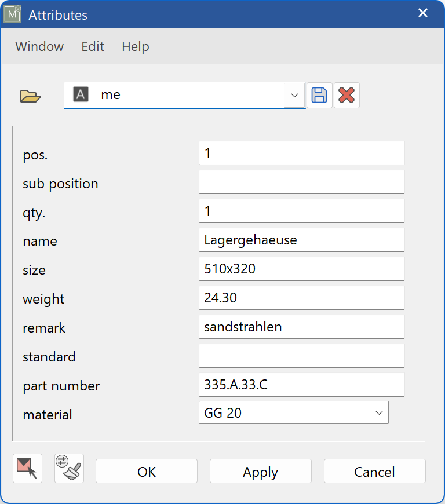445x504 pixels.
Task: Click the name field containing Lagergehaeuse
Action: pos(301,239)
